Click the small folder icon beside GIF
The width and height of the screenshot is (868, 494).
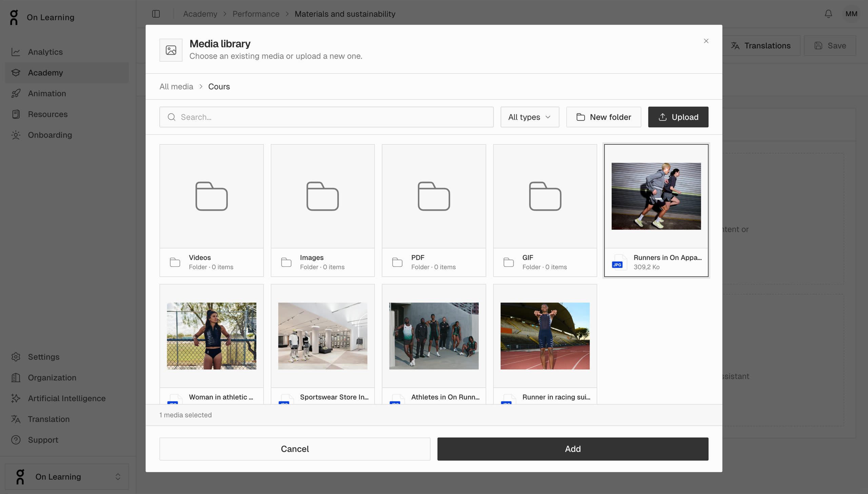pyautogui.click(x=509, y=262)
